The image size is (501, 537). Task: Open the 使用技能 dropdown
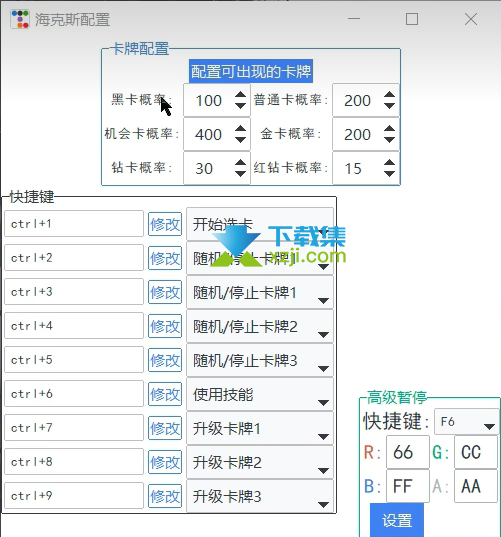pyautogui.click(x=260, y=395)
